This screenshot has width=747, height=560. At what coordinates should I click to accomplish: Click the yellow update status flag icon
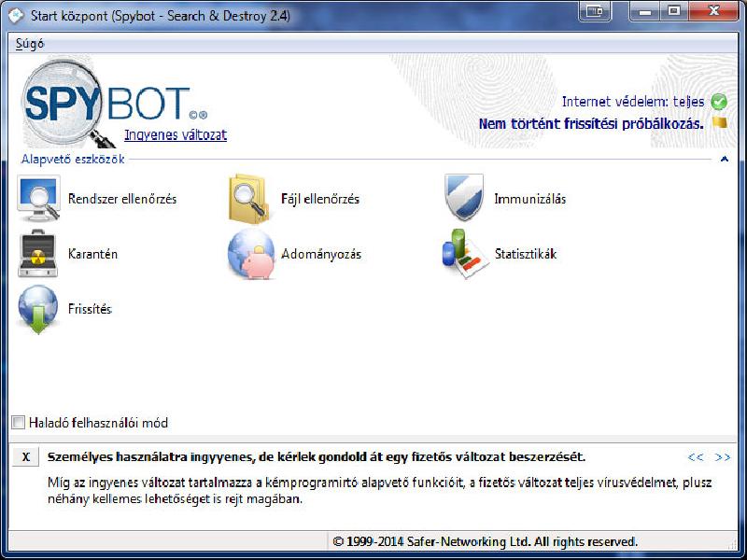(x=720, y=123)
